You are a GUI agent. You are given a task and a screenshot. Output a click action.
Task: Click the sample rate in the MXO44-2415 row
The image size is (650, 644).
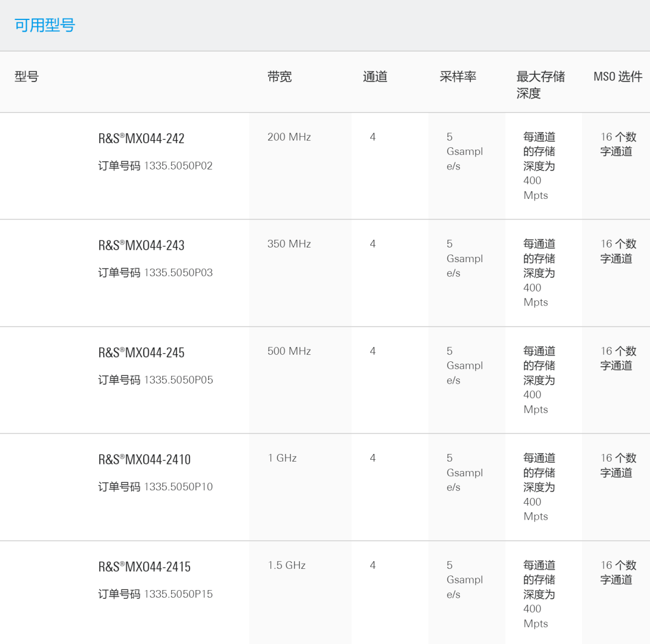(x=465, y=580)
